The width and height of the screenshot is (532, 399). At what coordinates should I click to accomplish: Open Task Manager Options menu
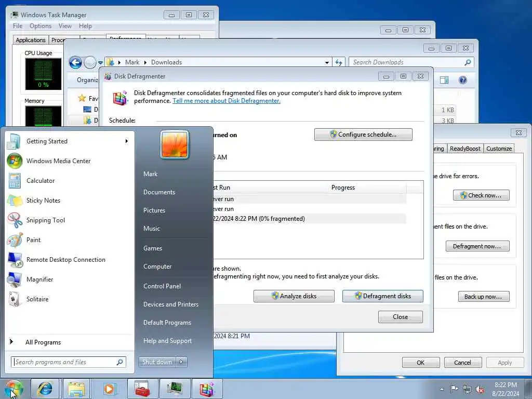pyautogui.click(x=41, y=26)
